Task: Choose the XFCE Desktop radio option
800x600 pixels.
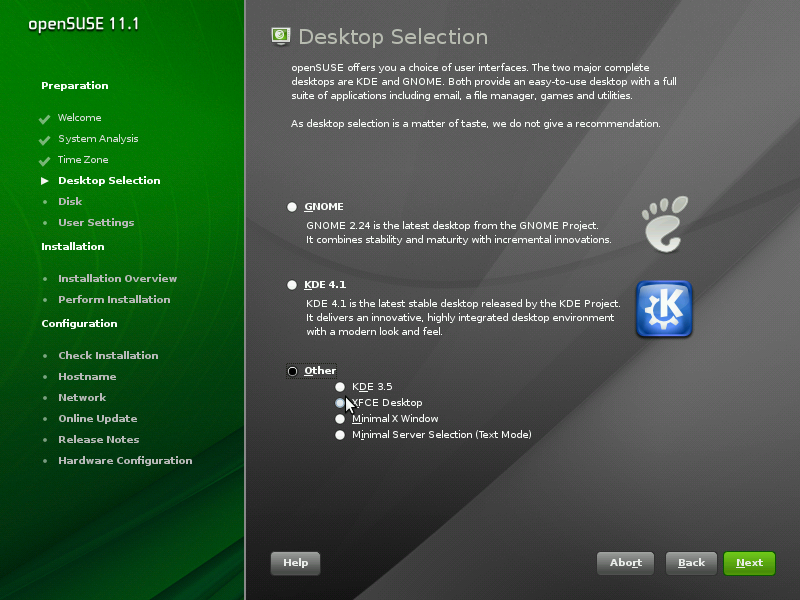Action: pos(340,403)
